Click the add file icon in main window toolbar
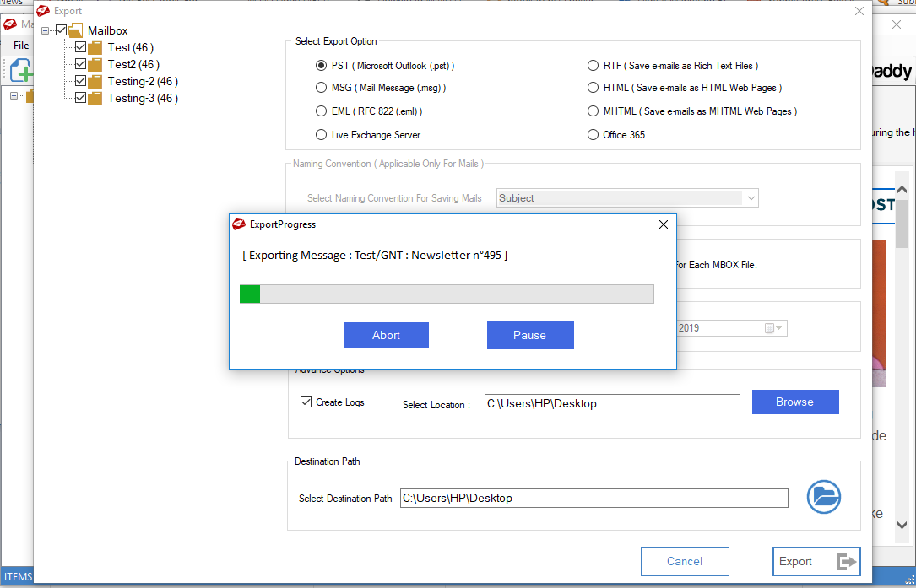The image size is (916, 588). click(21, 70)
